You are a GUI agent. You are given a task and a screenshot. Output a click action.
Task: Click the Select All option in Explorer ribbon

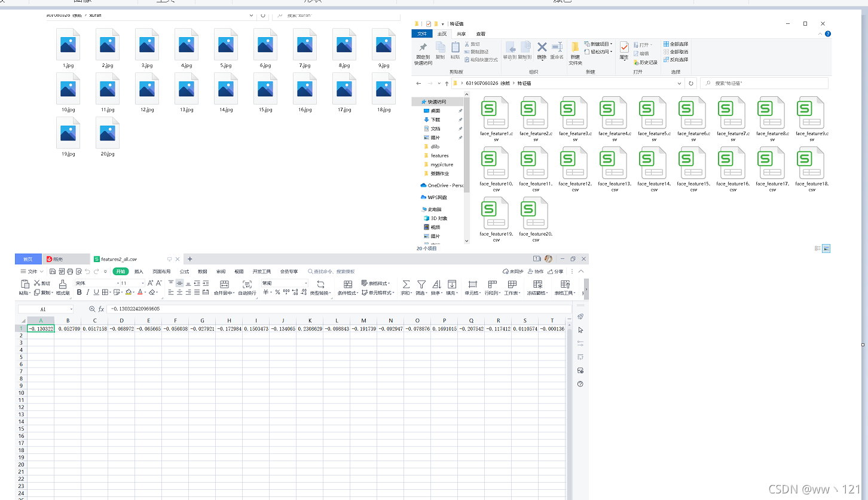coord(676,44)
